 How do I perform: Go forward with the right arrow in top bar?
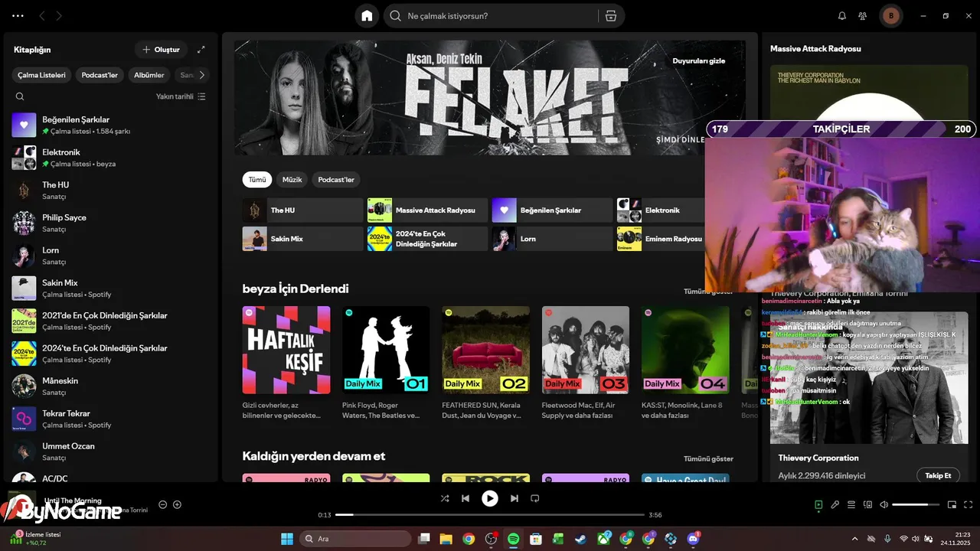coord(59,16)
